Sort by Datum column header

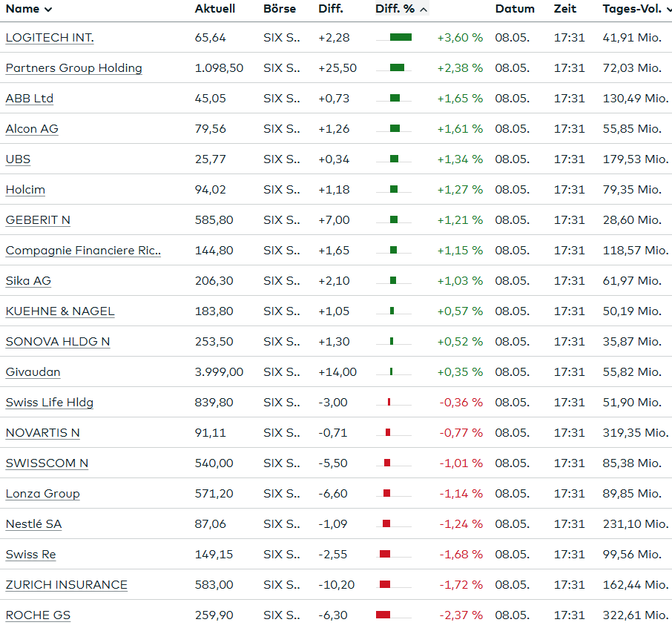click(515, 9)
